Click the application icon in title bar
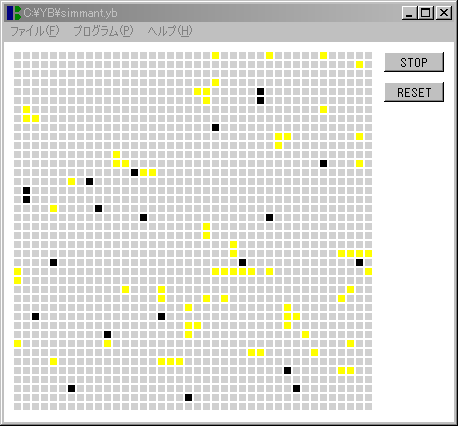 tap(14, 13)
